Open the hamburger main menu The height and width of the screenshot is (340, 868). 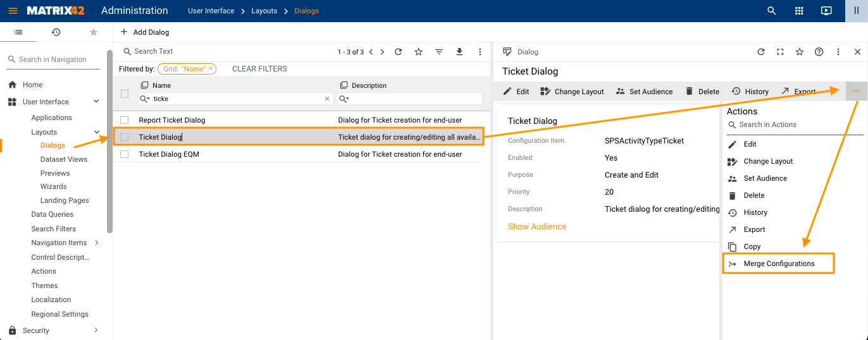(x=13, y=11)
